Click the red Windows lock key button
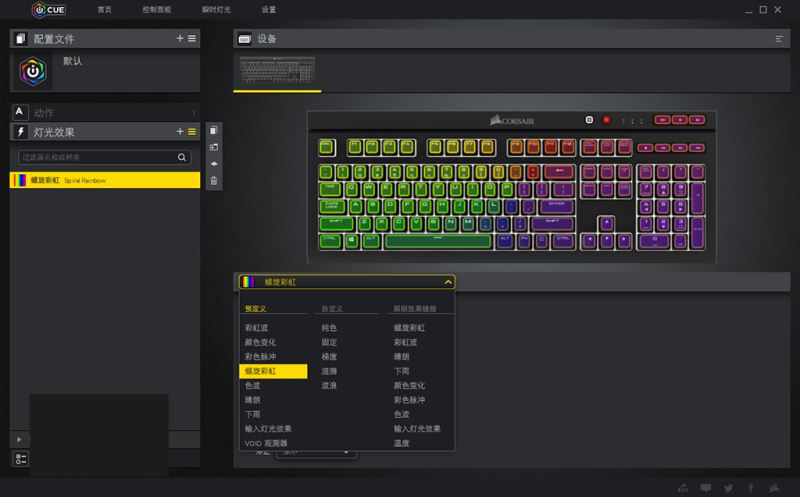 pos(606,120)
